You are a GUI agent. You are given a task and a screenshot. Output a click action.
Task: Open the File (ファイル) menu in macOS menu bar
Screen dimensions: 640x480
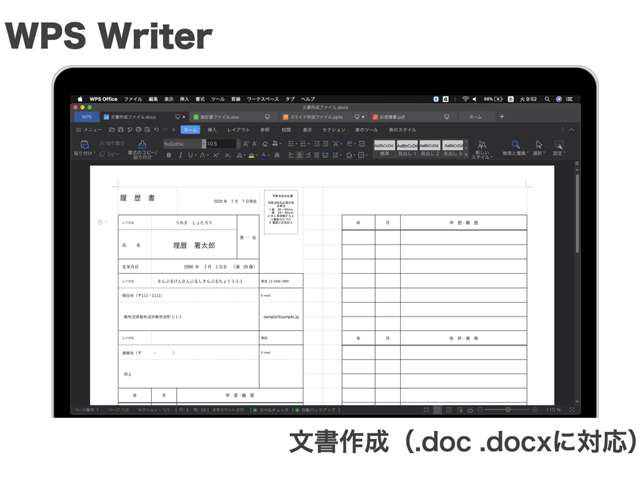pos(133,99)
